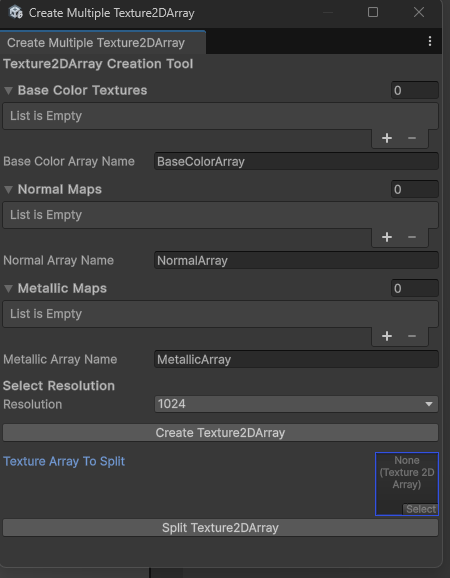Click the Metallic Array Name text field

pyautogui.click(x=296, y=359)
